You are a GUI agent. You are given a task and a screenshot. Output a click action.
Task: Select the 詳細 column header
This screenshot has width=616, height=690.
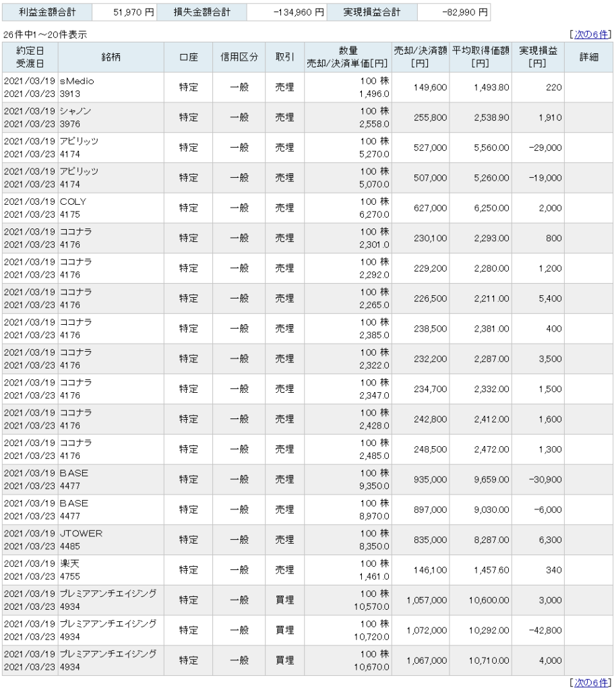coord(589,57)
